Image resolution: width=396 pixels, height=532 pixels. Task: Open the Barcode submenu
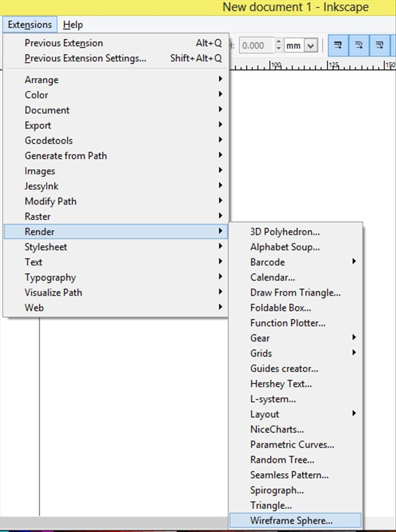tap(295, 262)
